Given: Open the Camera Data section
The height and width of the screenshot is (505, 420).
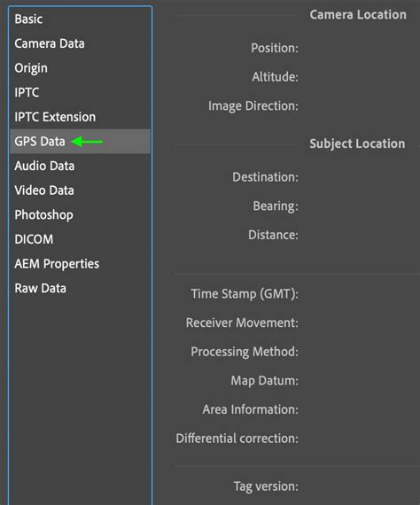Looking at the screenshot, I should [x=50, y=43].
